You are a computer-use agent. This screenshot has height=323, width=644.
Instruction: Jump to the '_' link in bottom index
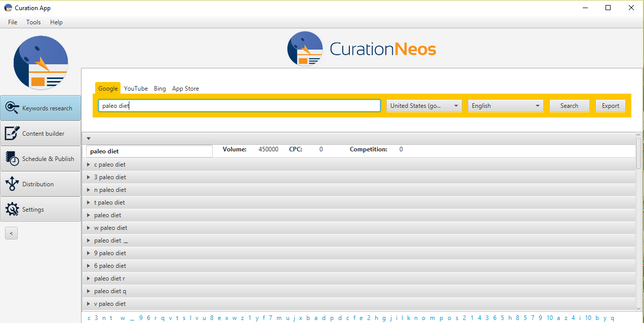132,318
